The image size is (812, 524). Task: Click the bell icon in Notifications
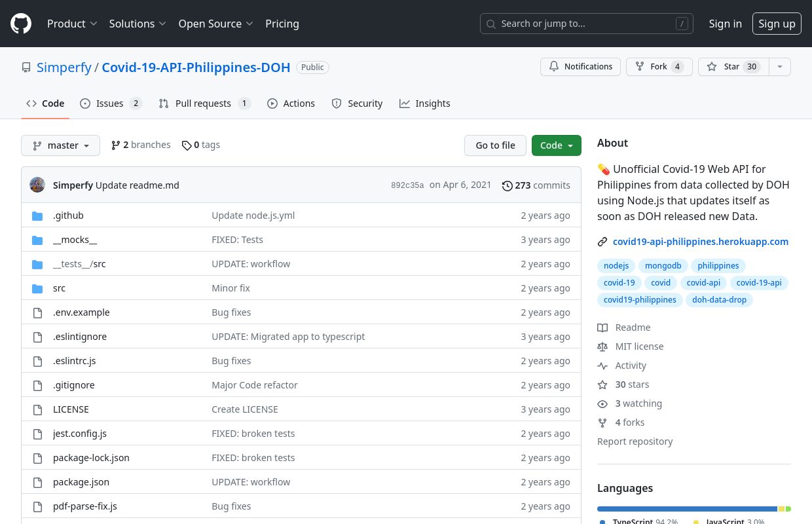(x=554, y=67)
